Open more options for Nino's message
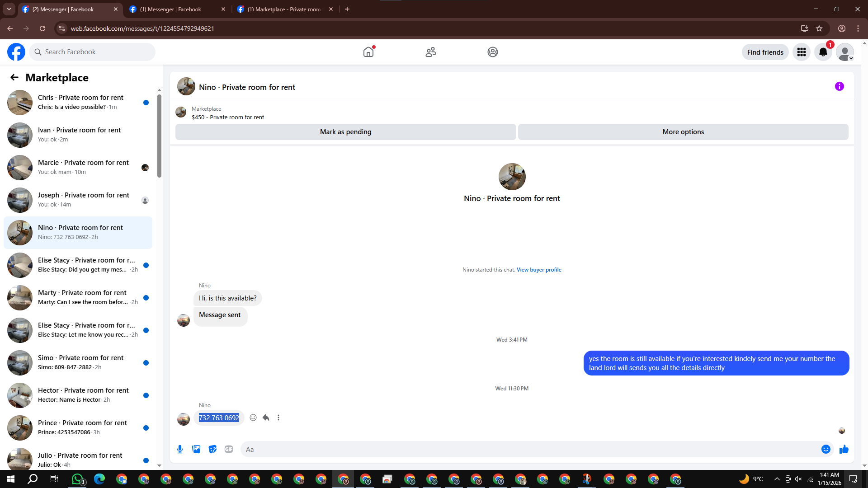868x488 pixels. (x=278, y=418)
